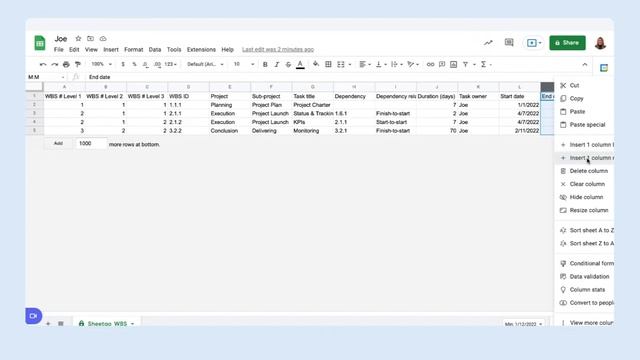Click the Insert comment icon

[442, 64]
